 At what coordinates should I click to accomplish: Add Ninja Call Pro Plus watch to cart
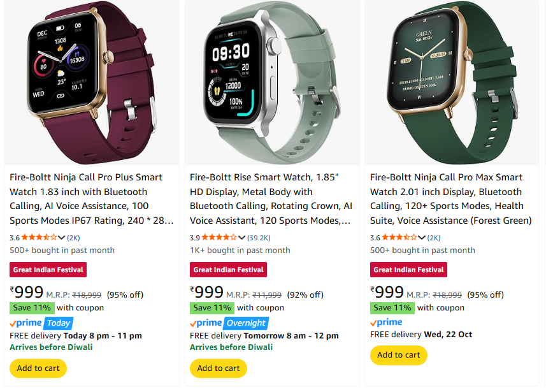38,368
